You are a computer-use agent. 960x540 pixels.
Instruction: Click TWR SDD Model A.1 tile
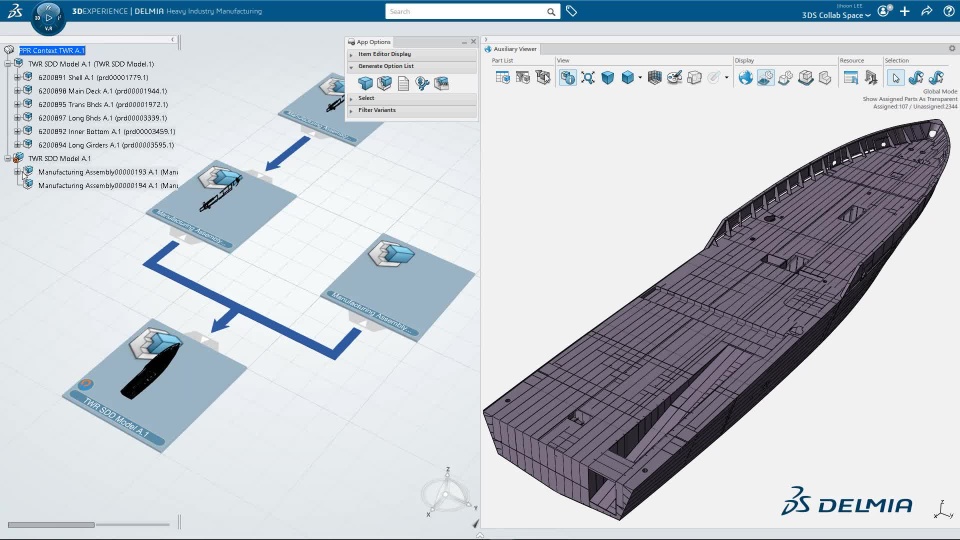tap(154, 384)
